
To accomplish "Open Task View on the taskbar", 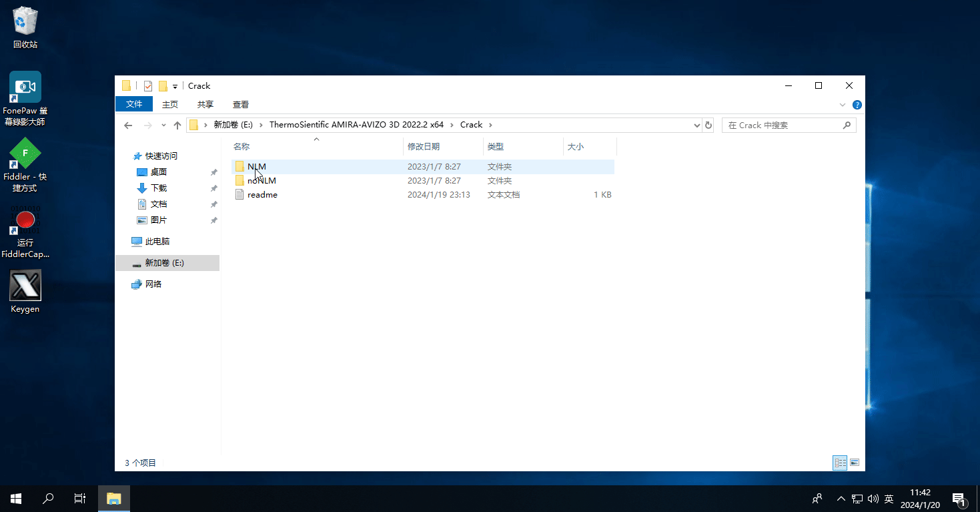I will click(80, 499).
